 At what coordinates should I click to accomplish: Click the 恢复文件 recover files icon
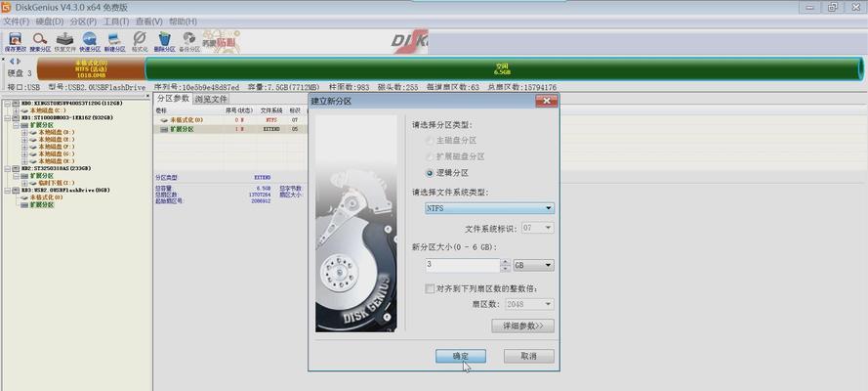[64, 41]
